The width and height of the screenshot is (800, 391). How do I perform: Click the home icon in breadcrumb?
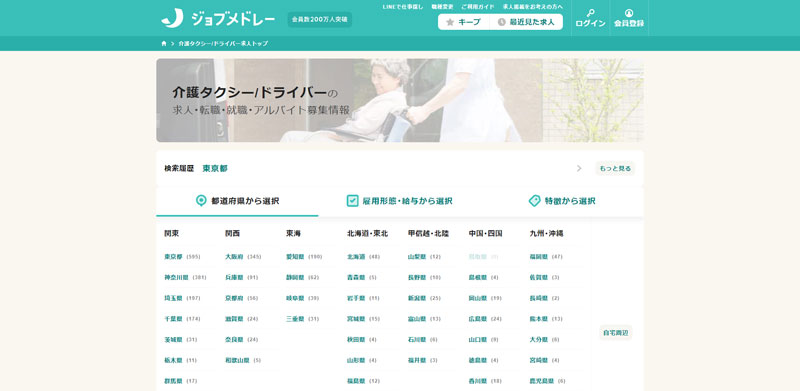[164, 43]
